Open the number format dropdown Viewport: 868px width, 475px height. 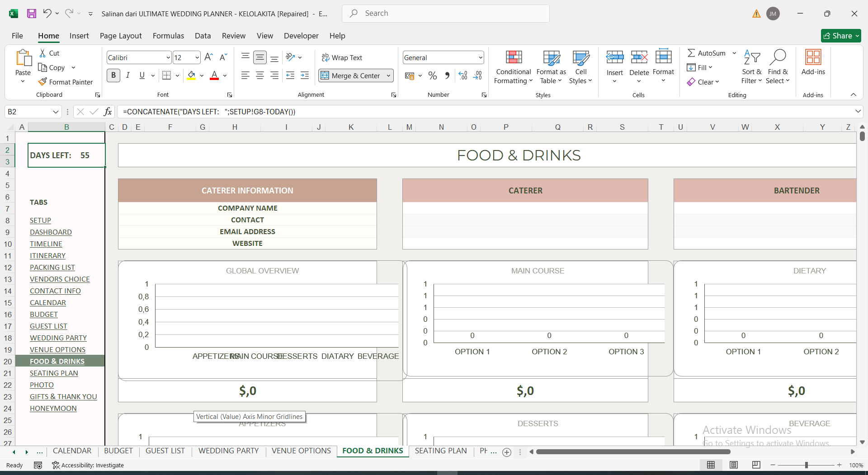pyautogui.click(x=481, y=58)
